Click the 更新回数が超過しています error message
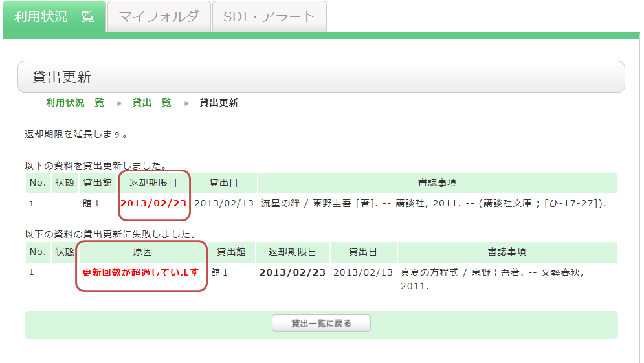This screenshot has width=644, height=363. 141,272
